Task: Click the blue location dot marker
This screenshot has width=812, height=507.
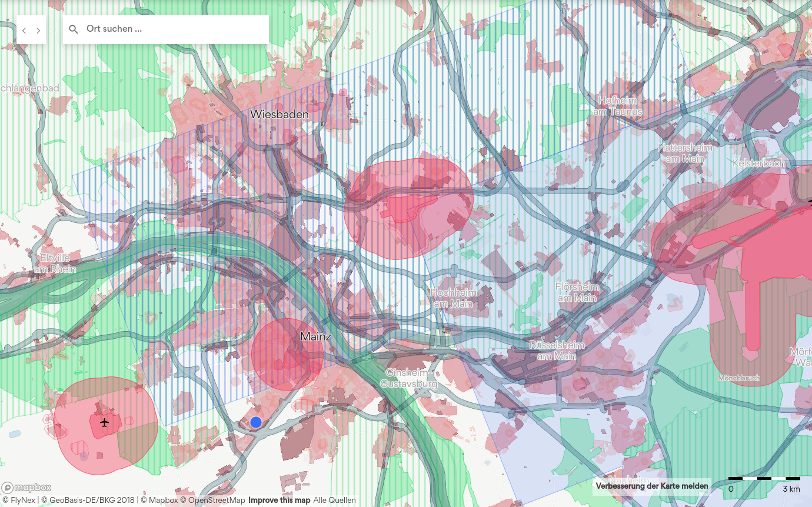Action: click(255, 422)
